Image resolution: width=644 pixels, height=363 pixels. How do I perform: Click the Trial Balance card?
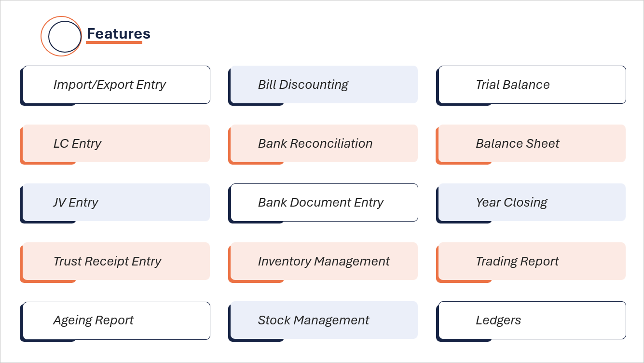(532, 84)
